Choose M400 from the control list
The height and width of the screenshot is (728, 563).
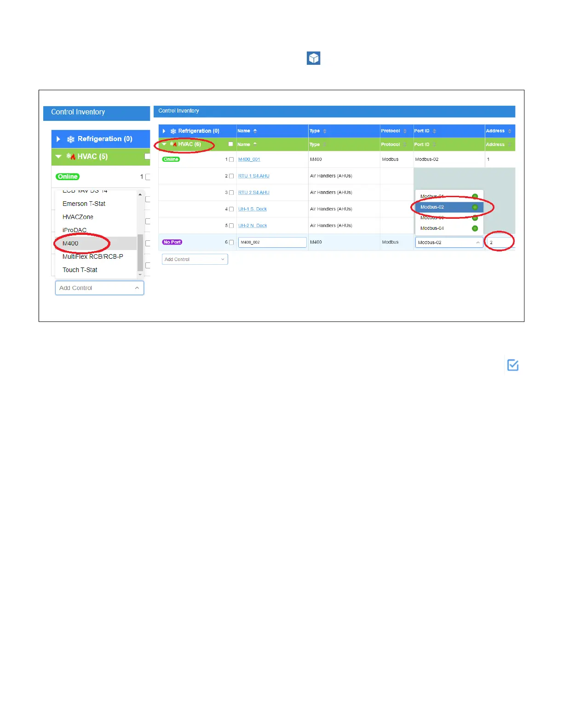tap(96, 243)
